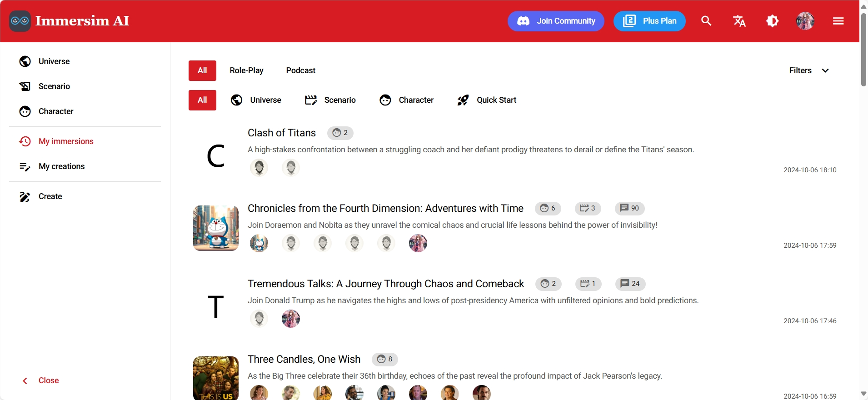This screenshot has height=400, width=868.
Task: Click the Chronicles description about Doraemon
Action: coord(452,225)
